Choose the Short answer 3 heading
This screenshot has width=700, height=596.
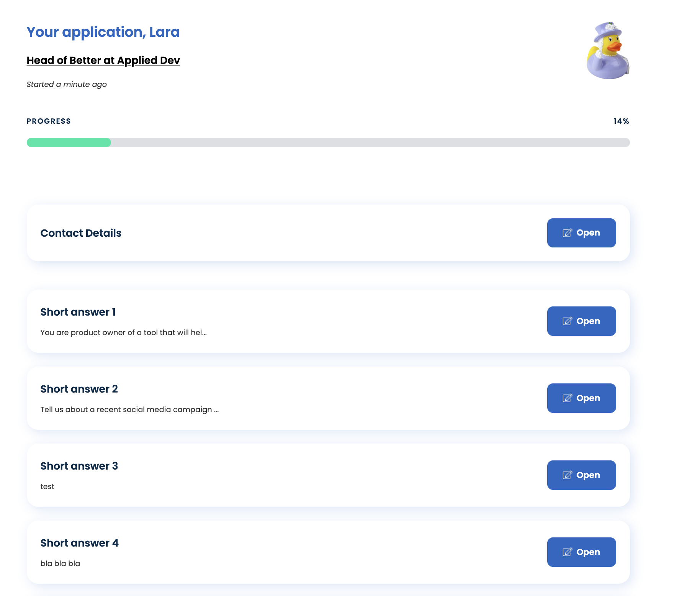[79, 466]
